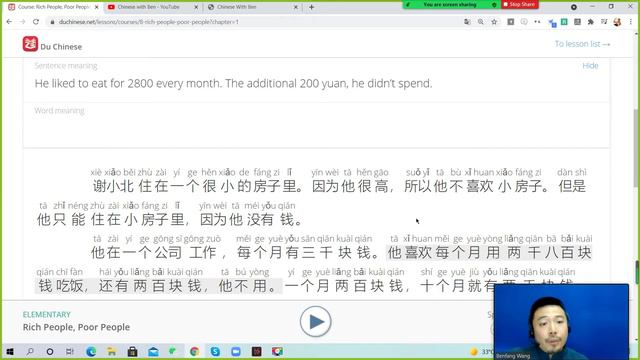Viewport: 640px width, 360px height.
Task: Close the Chinese With Ben tab
Action: tap(296, 7)
